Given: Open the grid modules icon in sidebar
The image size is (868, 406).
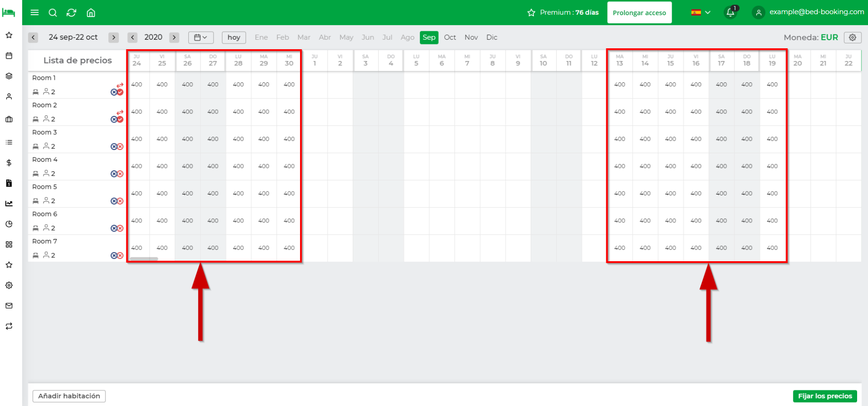Looking at the screenshot, I should click(9, 244).
